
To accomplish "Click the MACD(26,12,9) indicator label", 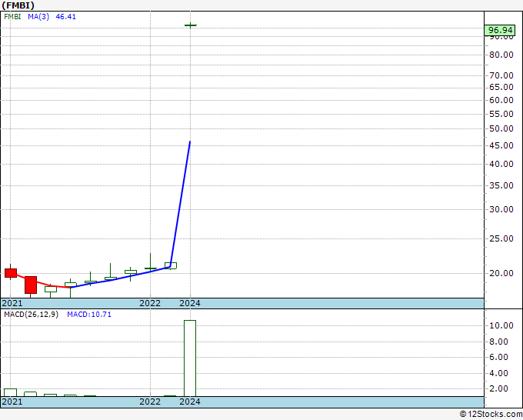I will [x=32, y=315].
